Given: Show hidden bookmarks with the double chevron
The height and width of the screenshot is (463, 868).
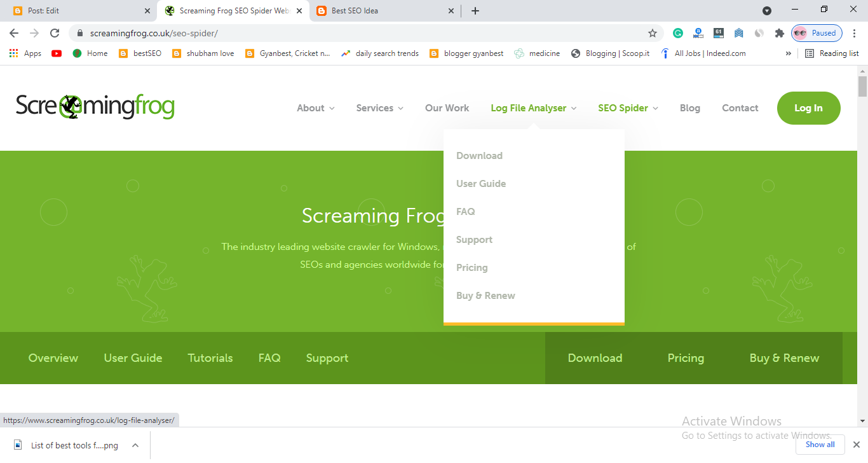Looking at the screenshot, I should [789, 53].
